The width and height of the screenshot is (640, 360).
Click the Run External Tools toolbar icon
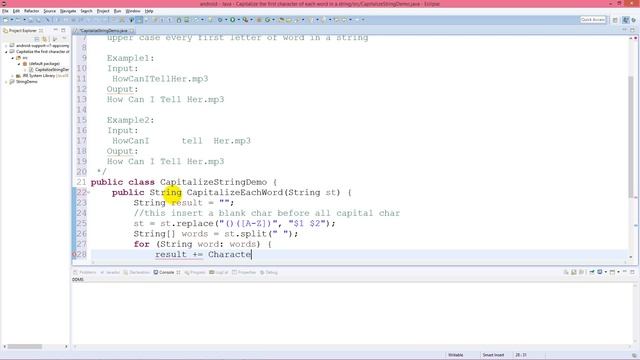point(245,20)
